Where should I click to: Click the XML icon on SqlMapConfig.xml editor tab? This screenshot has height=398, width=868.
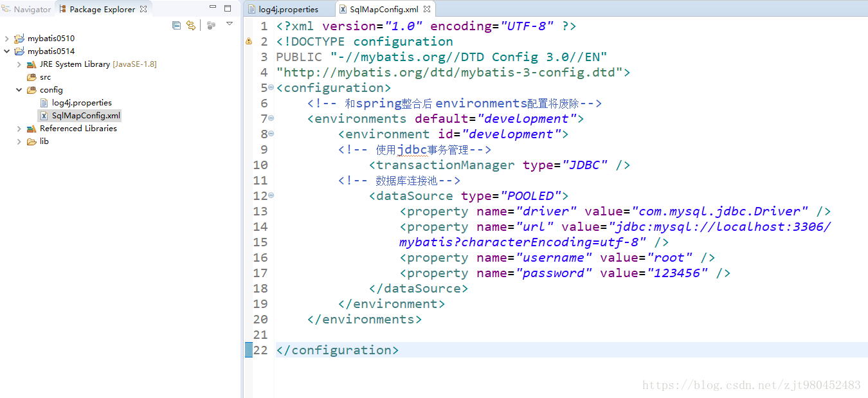(343, 10)
